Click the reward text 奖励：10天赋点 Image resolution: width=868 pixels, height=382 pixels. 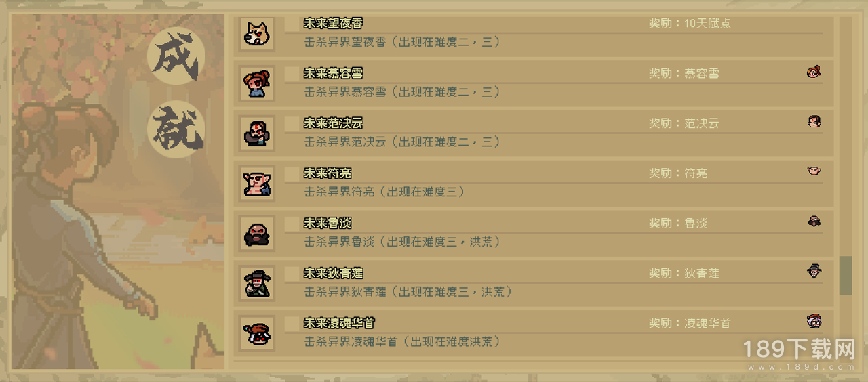pyautogui.click(x=690, y=23)
